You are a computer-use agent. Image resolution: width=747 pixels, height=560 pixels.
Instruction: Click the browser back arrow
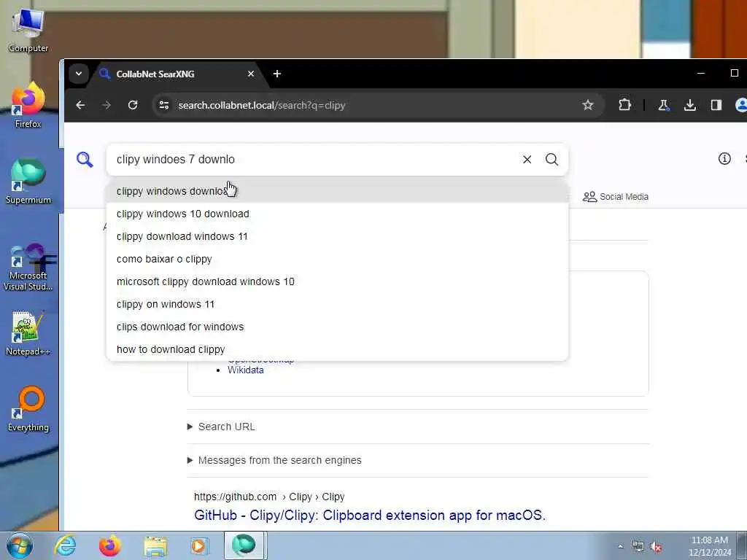[80, 105]
